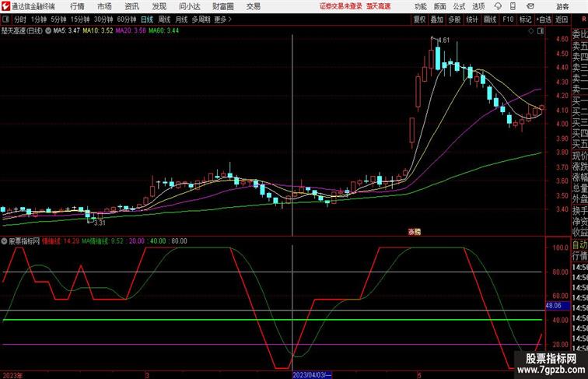This screenshot has height=379, width=588.
Task: Click the 多股 button
Action: (x=454, y=19)
